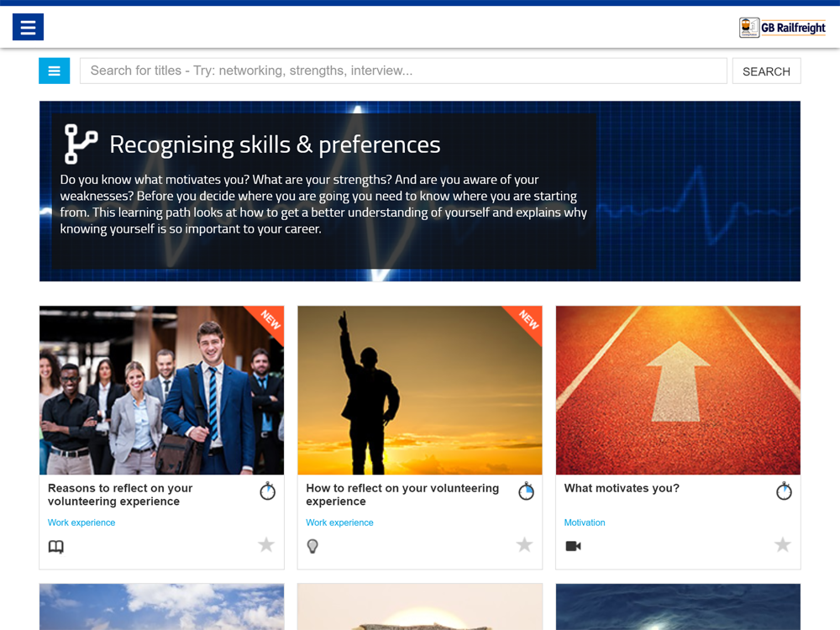Click the Motivation category link
The image size is (840, 630).
pos(585,522)
